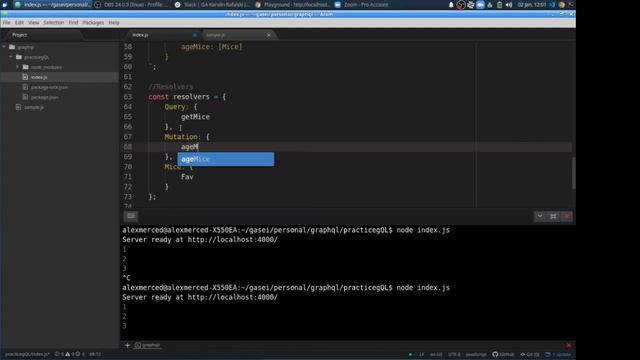Image resolution: width=640 pixels, height=360 pixels.
Task: Open the GitHub panel from status bar
Action: [503, 355]
